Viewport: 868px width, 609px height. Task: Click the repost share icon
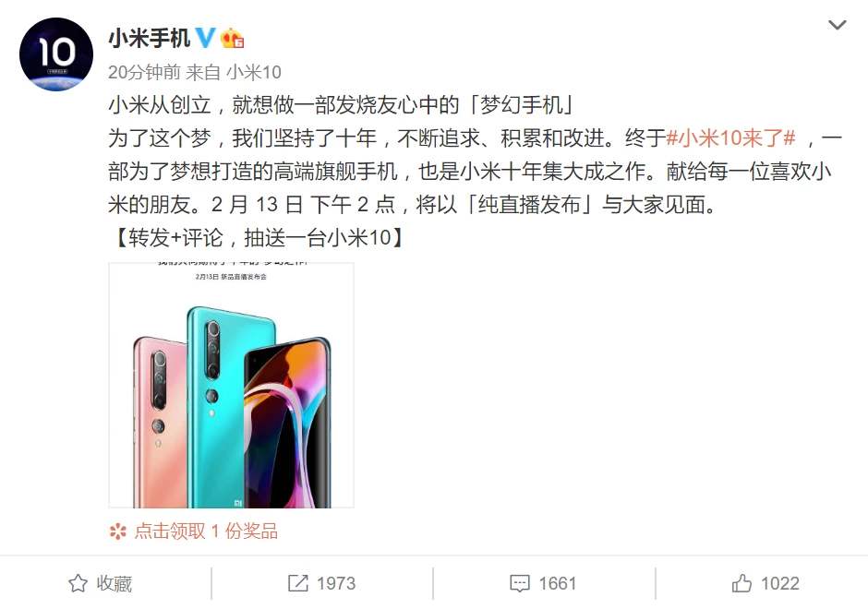(298, 583)
